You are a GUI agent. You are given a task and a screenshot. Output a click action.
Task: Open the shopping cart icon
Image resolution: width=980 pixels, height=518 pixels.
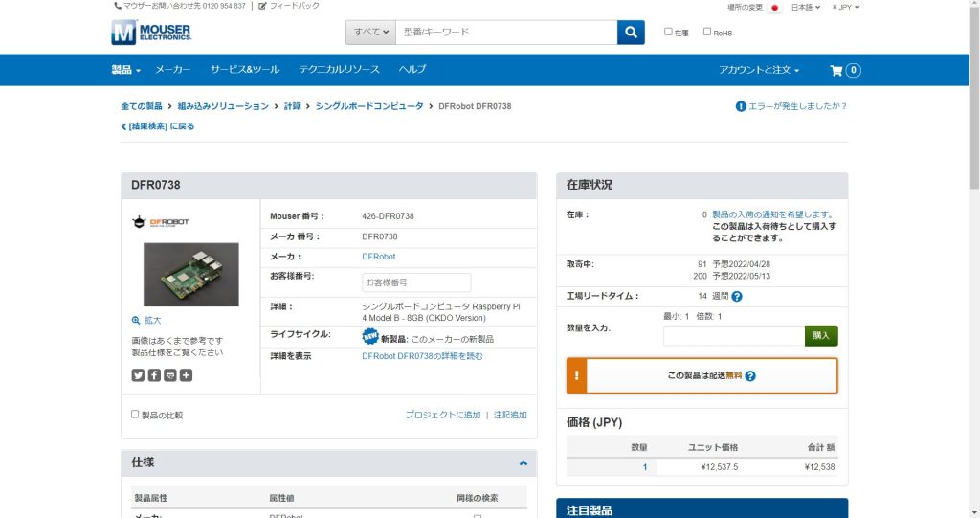835,70
